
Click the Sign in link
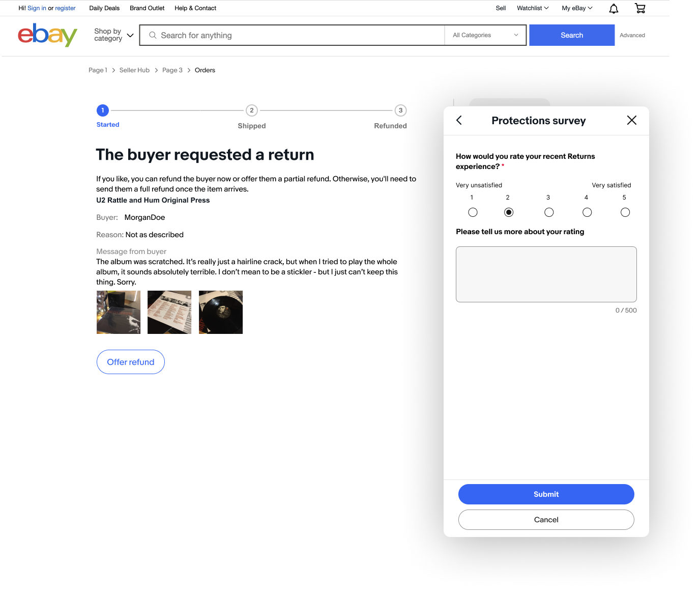(37, 8)
